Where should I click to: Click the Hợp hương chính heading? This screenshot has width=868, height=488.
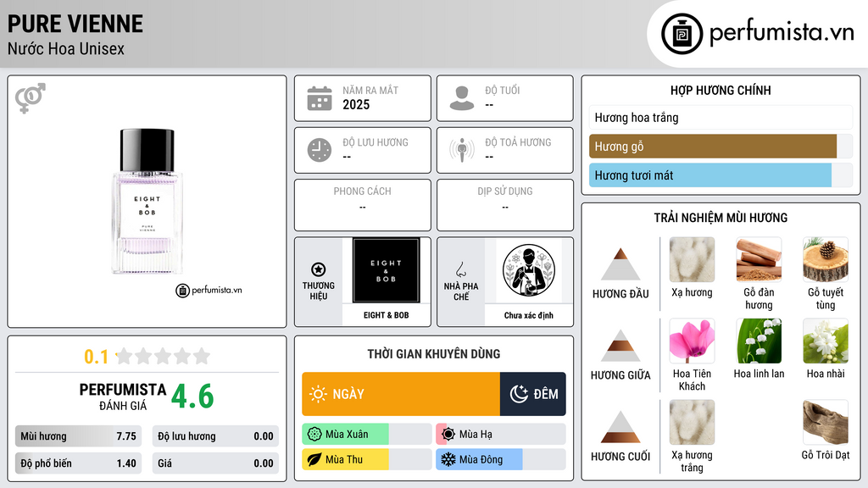click(x=721, y=90)
